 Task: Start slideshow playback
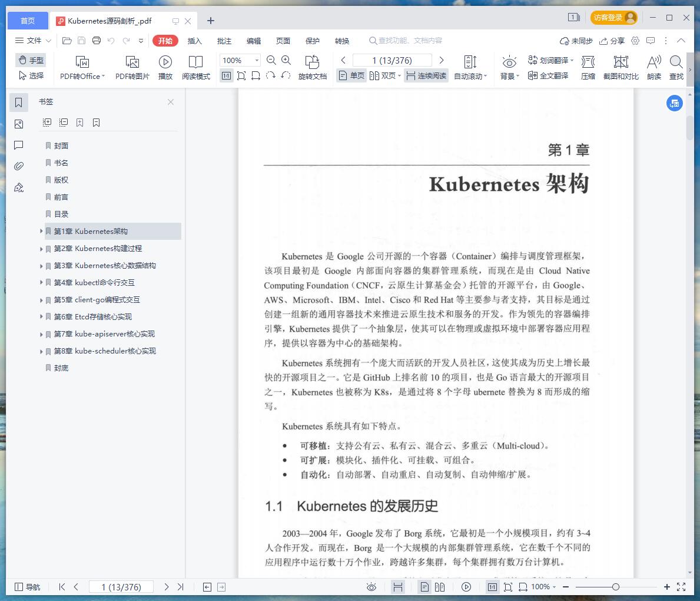point(165,68)
